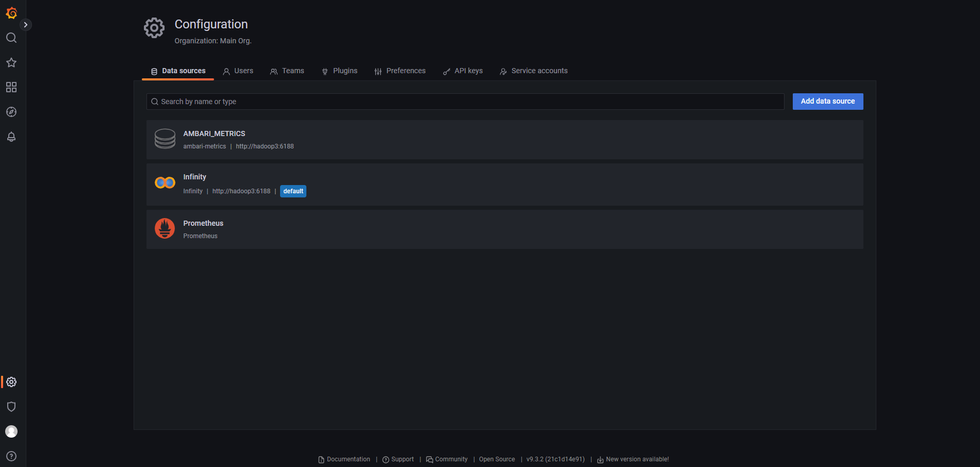Focus the Search by name or type field
This screenshot has height=467, width=980.
click(x=465, y=102)
